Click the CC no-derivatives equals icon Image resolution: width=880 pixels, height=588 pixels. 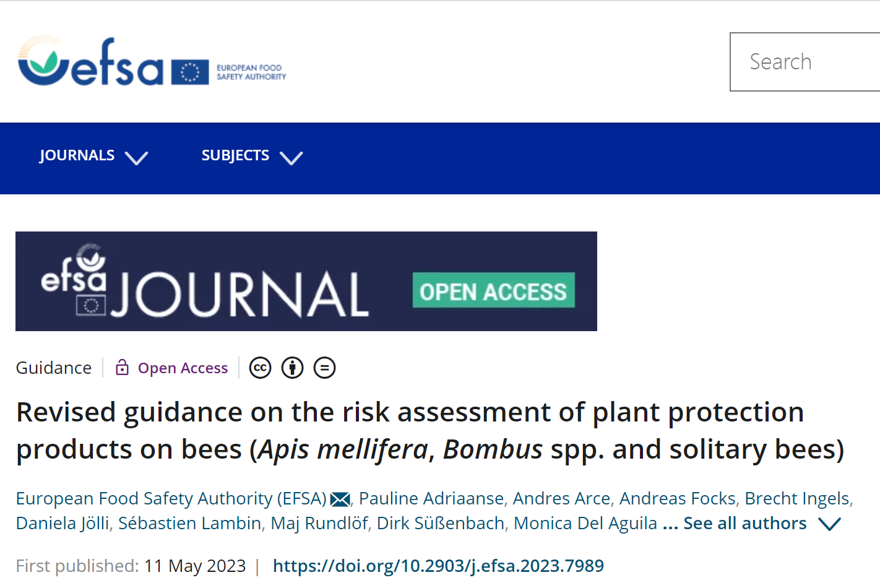click(x=324, y=368)
